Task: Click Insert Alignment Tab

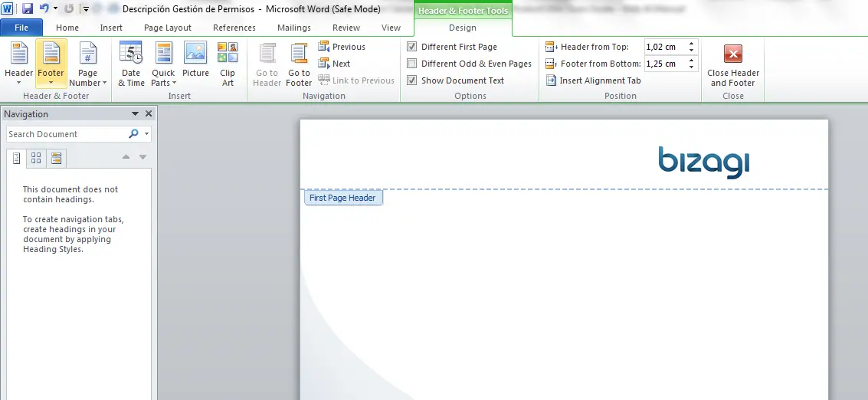Action: click(594, 80)
